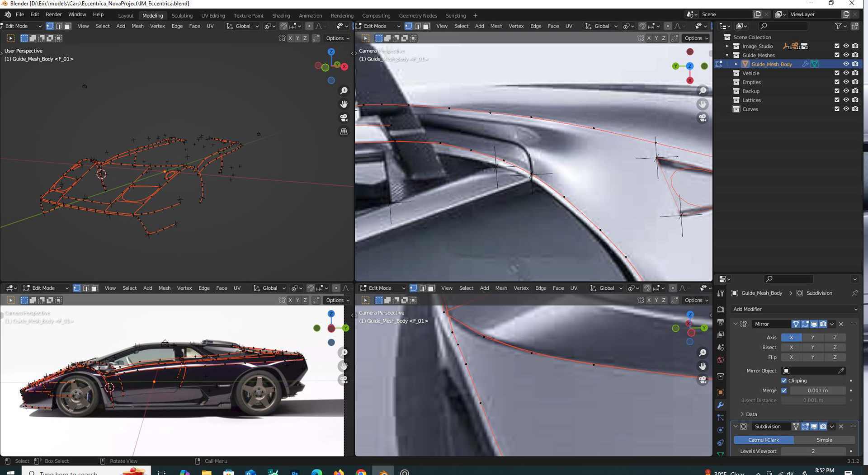Disable the Merge checkbox in Mirror modifier
The height and width of the screenshot is (475, 868).
coord(784,390)
